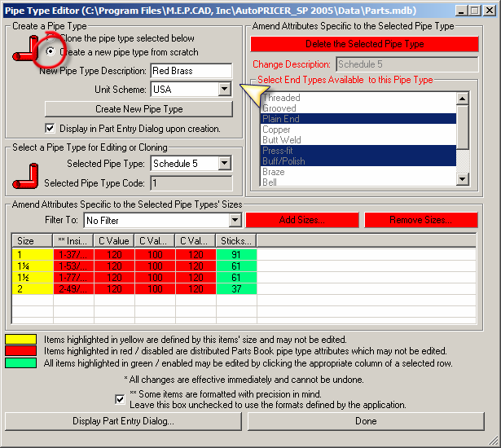Viewport: 501px width, 448px height.
Task: Select 'Plain End' in the end types list
Action: pyautogui.click(x=358, y=119)
